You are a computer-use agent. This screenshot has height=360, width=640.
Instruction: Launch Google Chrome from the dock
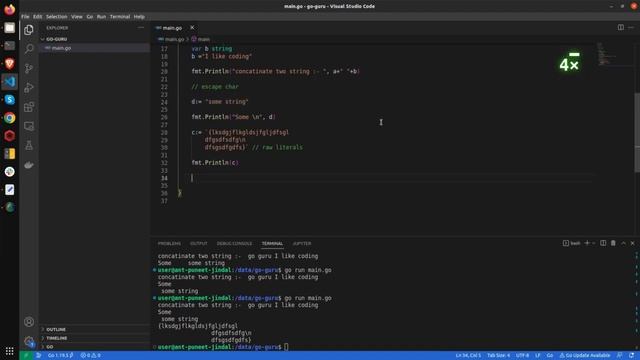coord(9,118)
